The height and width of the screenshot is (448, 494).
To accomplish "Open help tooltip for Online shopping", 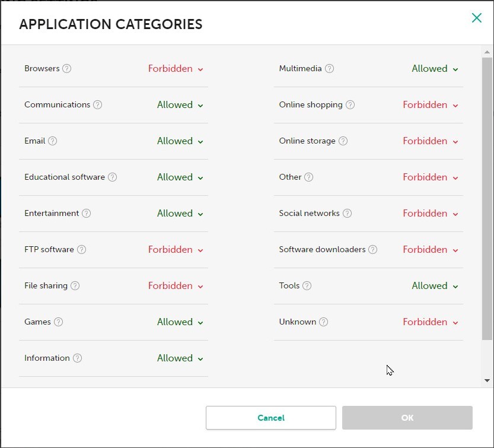I will tap(350, 105).
